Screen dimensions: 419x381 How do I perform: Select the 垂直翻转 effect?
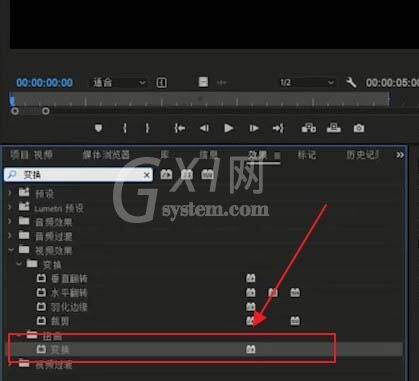pyautogui.click(x=69, y=279)
